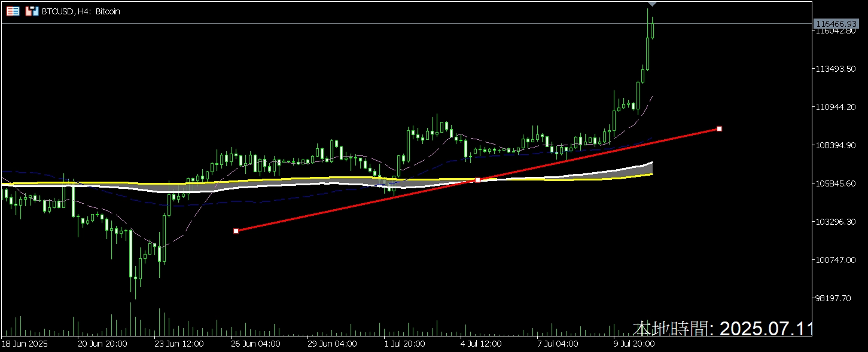
Task: Click the 103296.30 price scale label
Action: tap(836, 222)
